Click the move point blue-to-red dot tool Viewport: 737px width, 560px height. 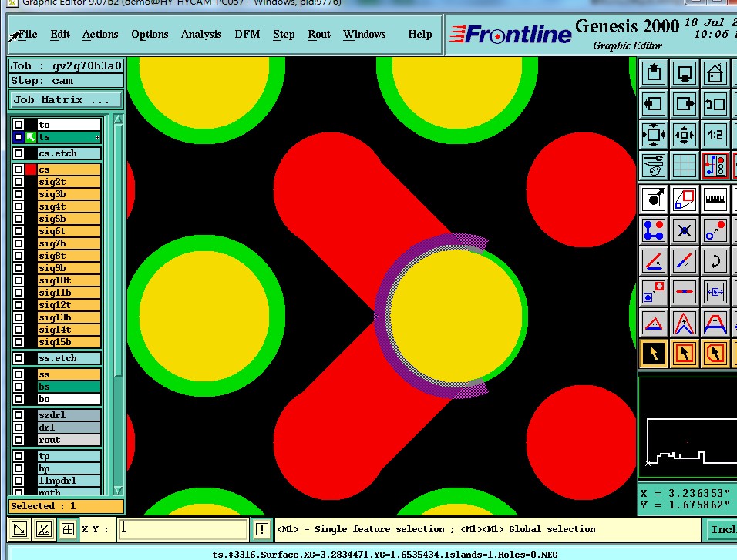715,230
